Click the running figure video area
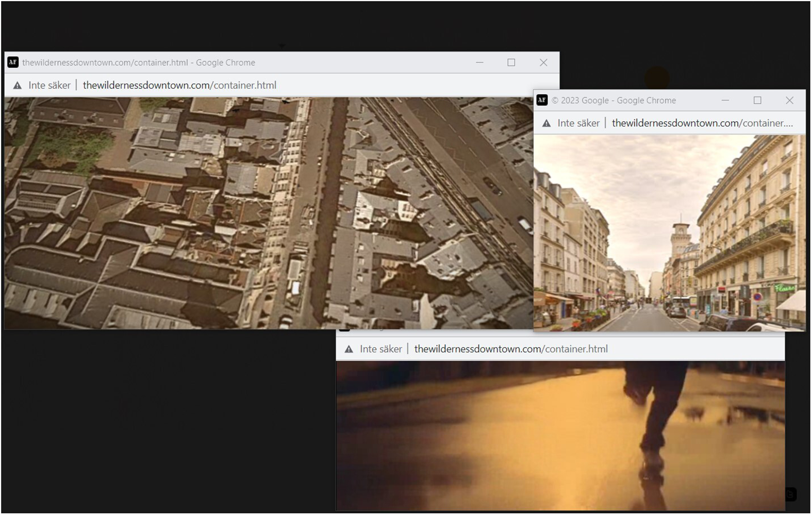Screen dimensions: 812x515 pyautogui.click(x=560, y=436)
